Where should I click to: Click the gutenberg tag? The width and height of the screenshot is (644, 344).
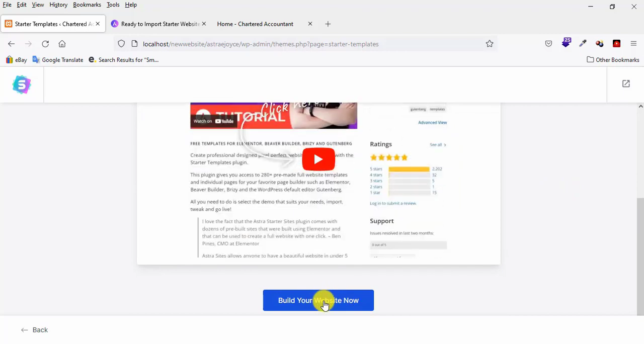coord(418,109)
